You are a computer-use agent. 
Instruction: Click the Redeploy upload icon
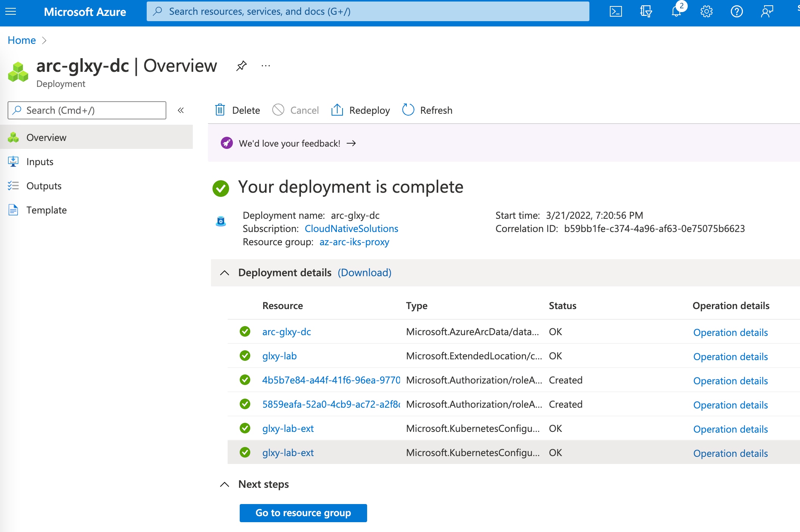pos(337,110)
